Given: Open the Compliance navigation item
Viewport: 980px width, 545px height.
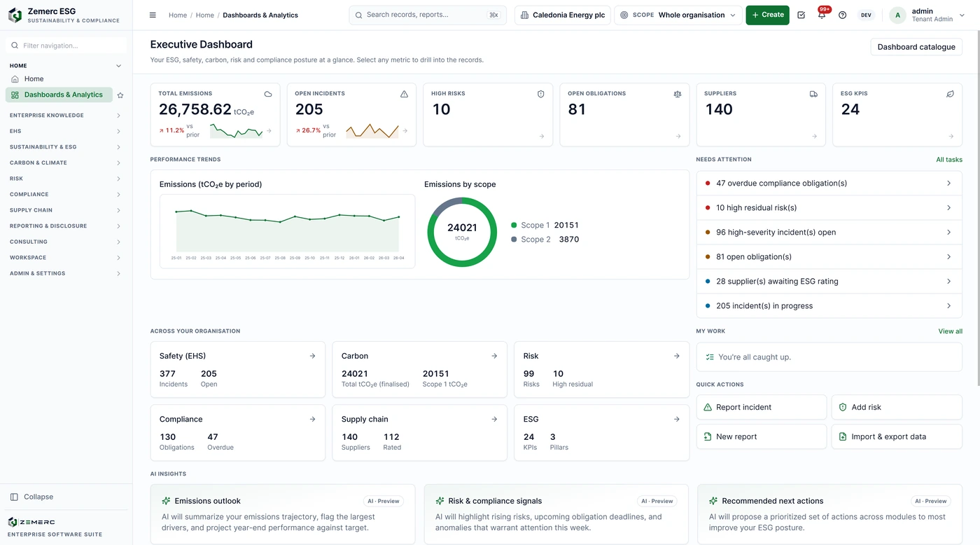Looking at the screenshot, I should click(x=66, y=194).
